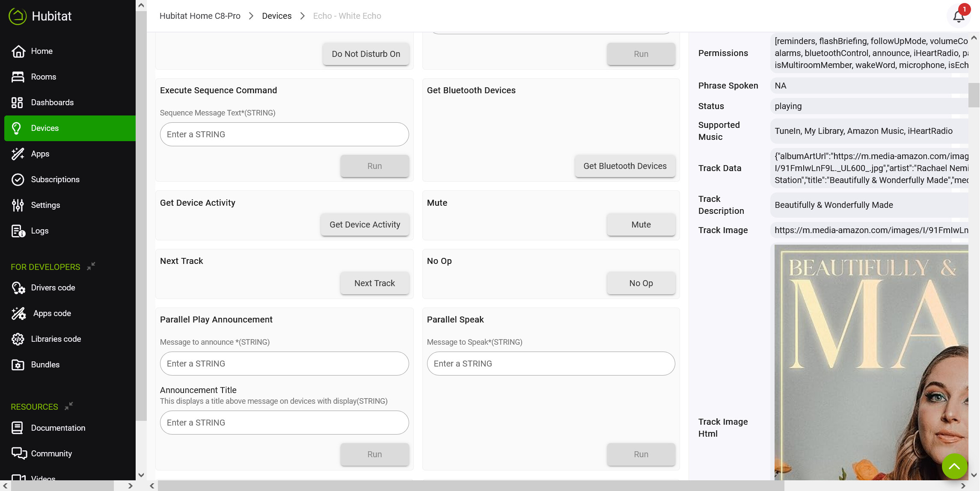Click green scroll-to-top arrow button

point(954,466)
